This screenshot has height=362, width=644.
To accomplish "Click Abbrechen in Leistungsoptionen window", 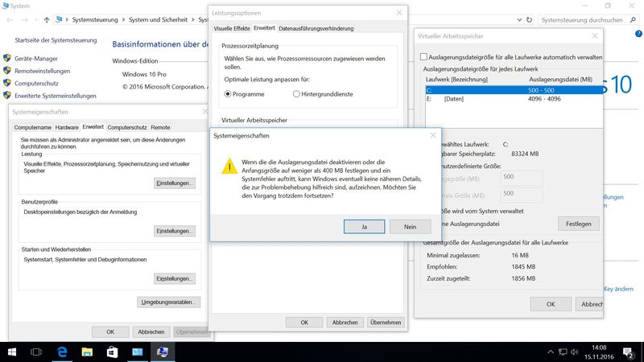I will point(345,323).
